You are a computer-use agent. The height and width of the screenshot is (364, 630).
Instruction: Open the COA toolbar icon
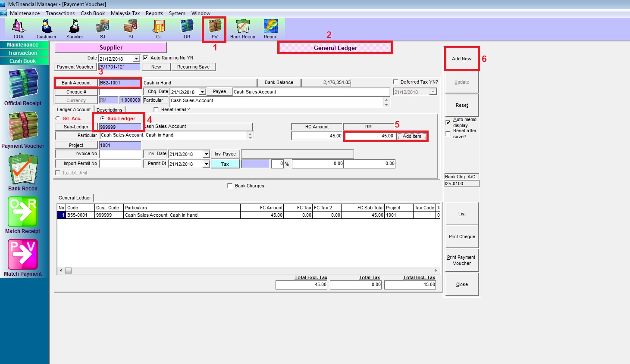point(19,28)
